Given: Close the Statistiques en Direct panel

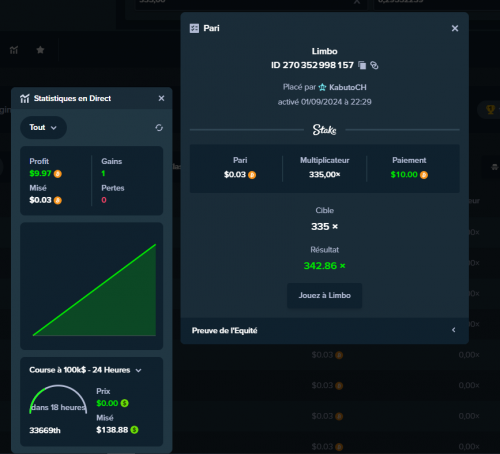Looking at the screenshot, I should click(161, 98).
